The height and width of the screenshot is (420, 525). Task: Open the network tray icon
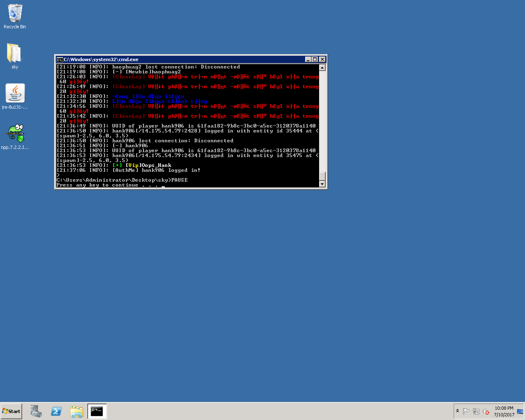pyautogui.click(x=476, y=411)
